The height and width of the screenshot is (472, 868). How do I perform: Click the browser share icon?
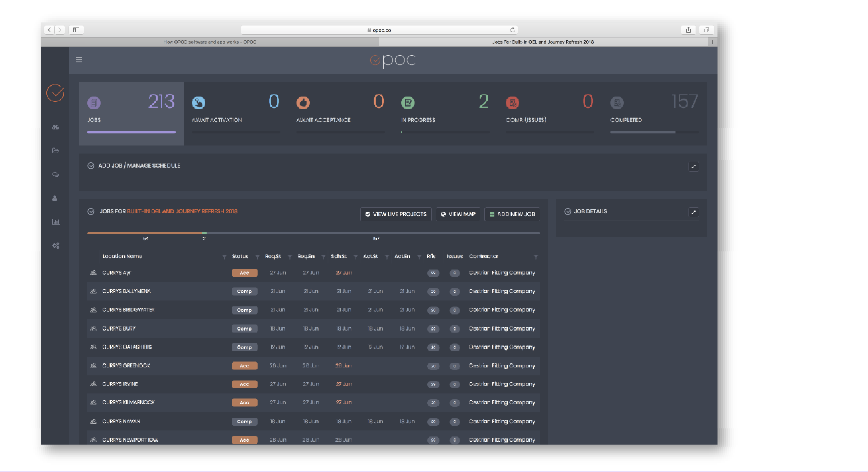[689, 30]
